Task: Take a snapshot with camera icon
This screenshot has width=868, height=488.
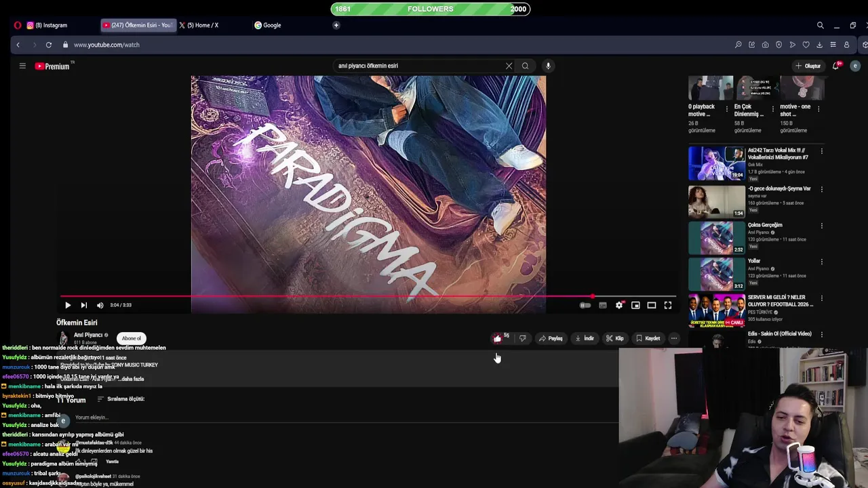Action: 766,45
